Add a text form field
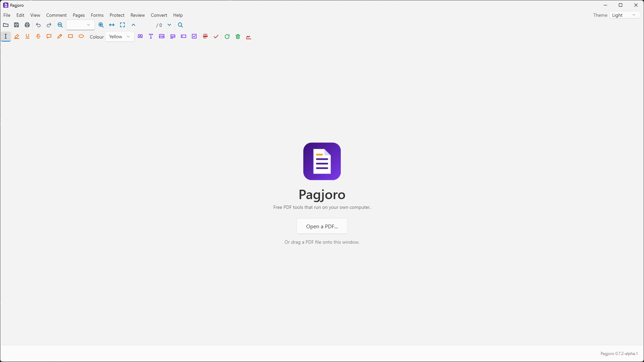644x362 pixels. pos(183,37)
